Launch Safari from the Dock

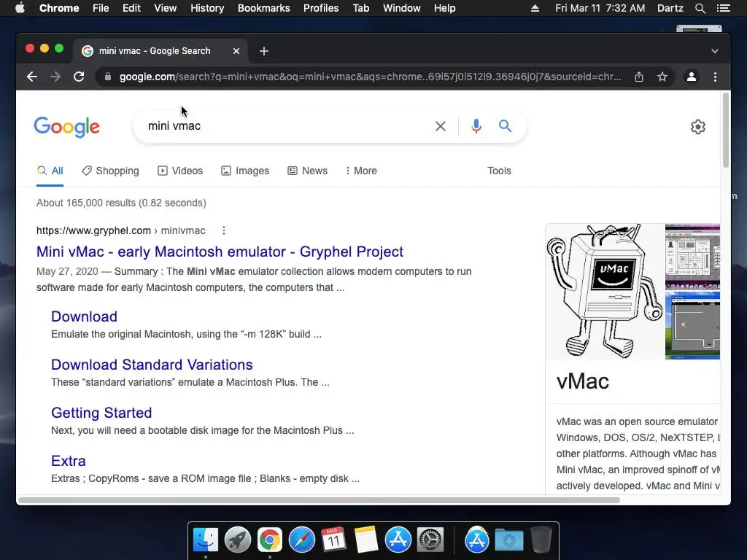tap(301, 540)
